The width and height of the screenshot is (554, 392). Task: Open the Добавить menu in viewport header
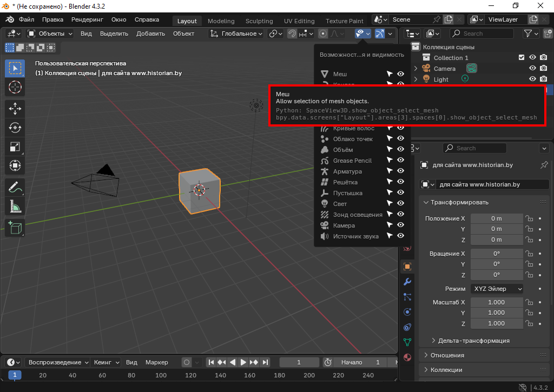(x=150, y=34)
